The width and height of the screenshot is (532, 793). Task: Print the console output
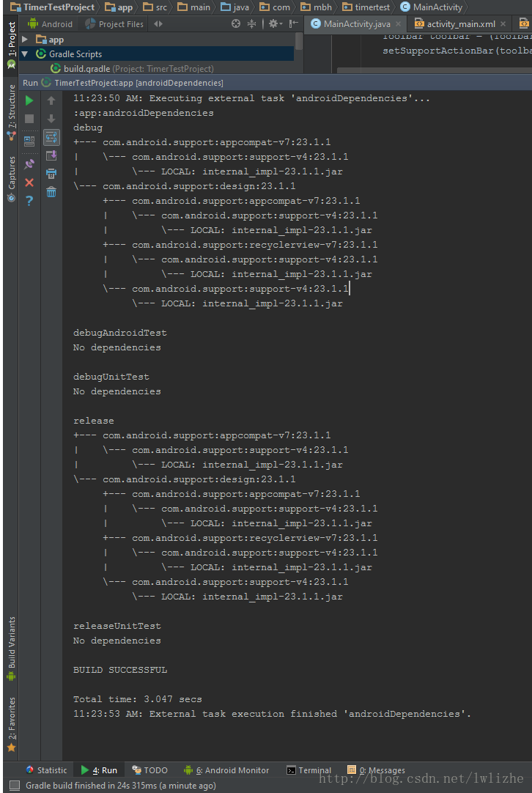51,174
